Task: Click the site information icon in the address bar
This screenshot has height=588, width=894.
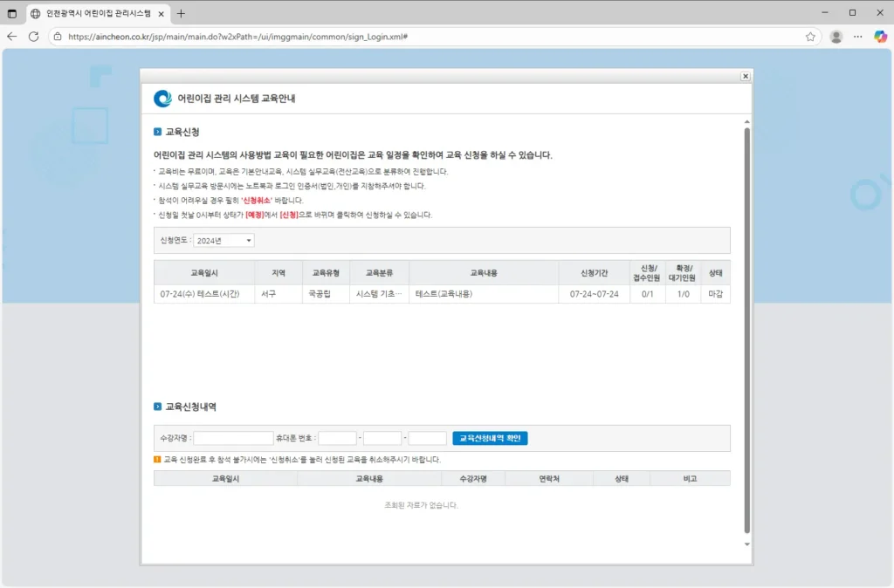Action: pos(57,37)
